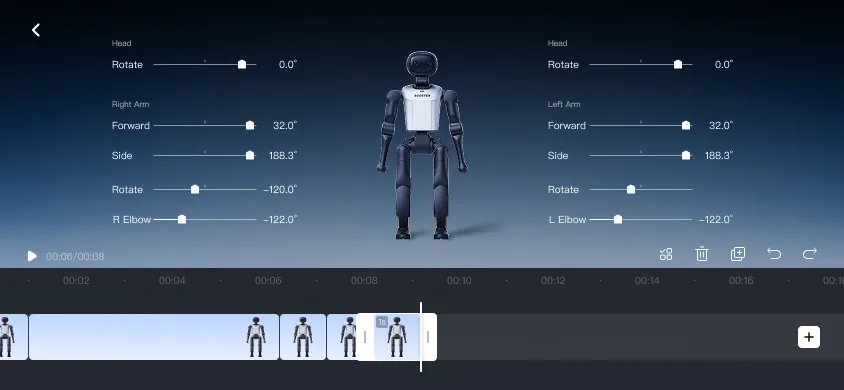Click the 00:10 timeline ruler mark
The image size is (844, 390).
tap(459, 281)
